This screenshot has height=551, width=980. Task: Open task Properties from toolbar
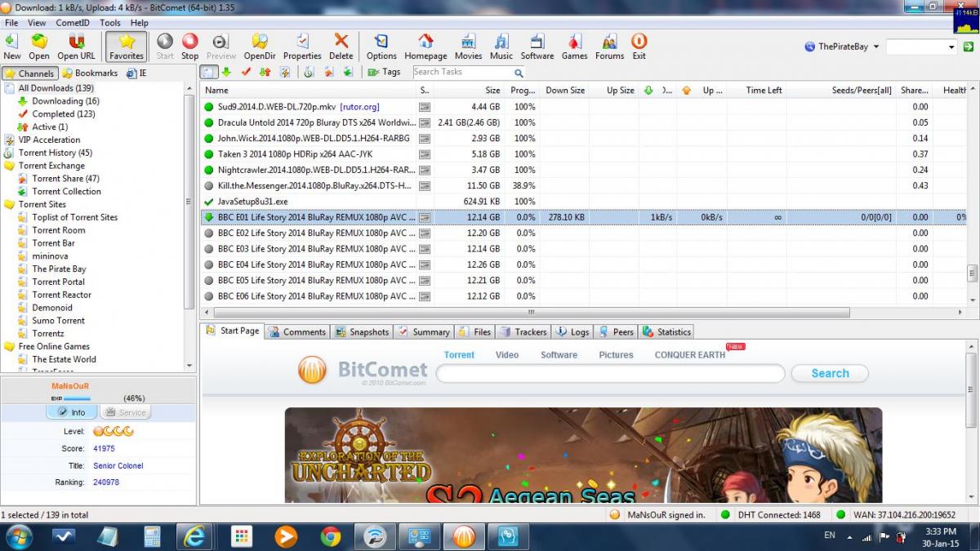[302, 46]
